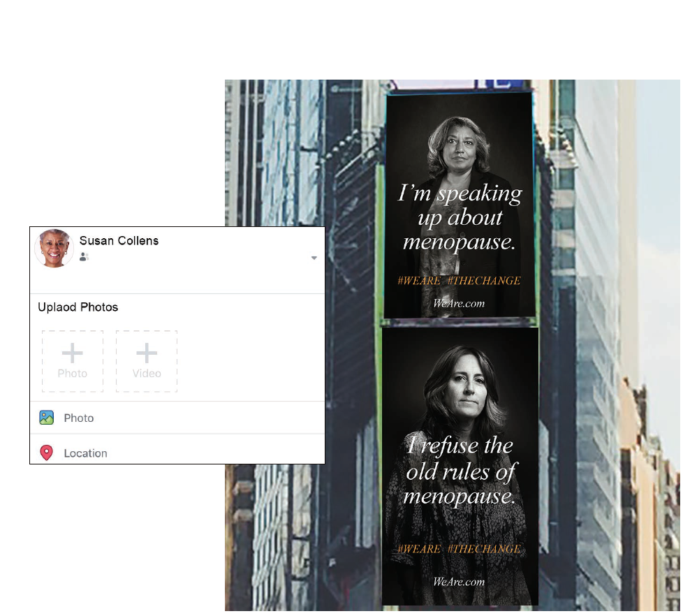Open the 'I refuse the old rules' billboard
The image size is (683, 616).
460,466
